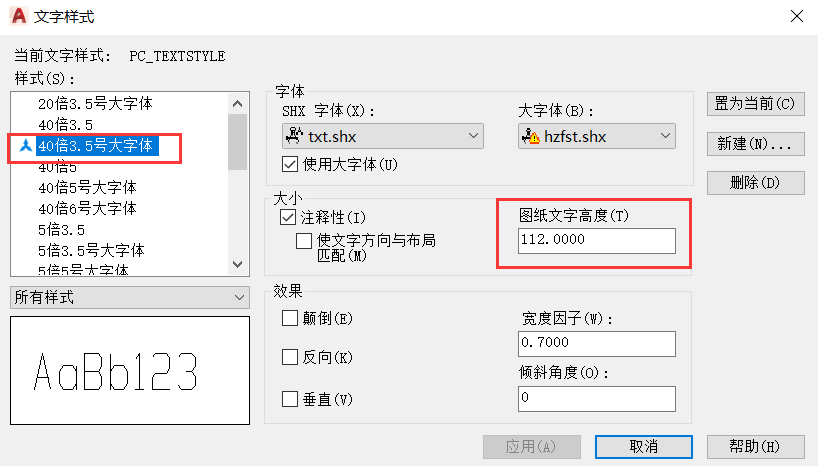Click the 置为当前 button
818x466 pixels.
coord(755,104)
